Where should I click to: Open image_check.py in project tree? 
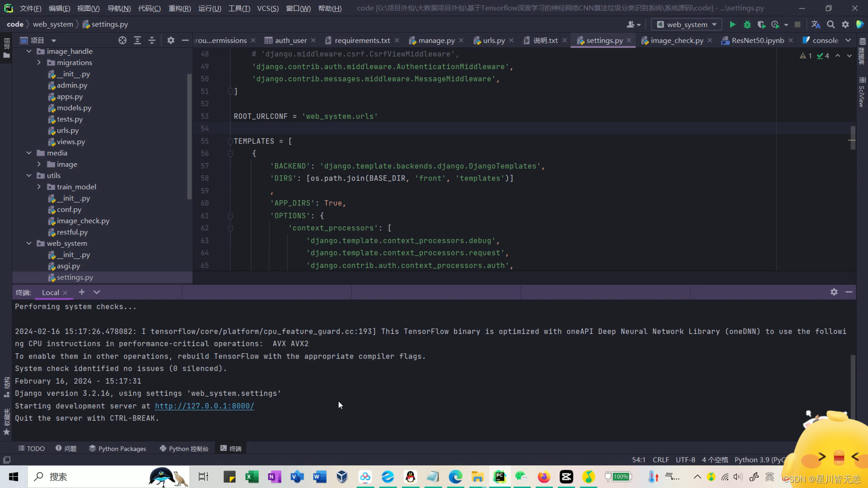83,221
